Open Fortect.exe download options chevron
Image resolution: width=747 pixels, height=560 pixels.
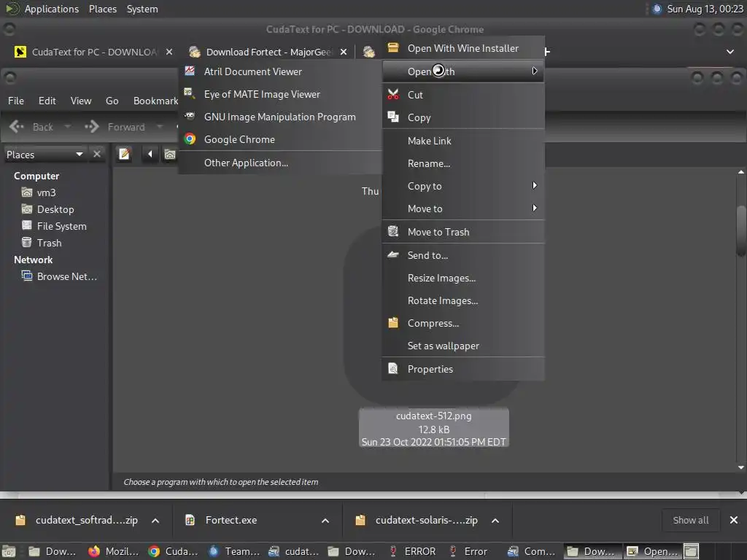point(325,521)
